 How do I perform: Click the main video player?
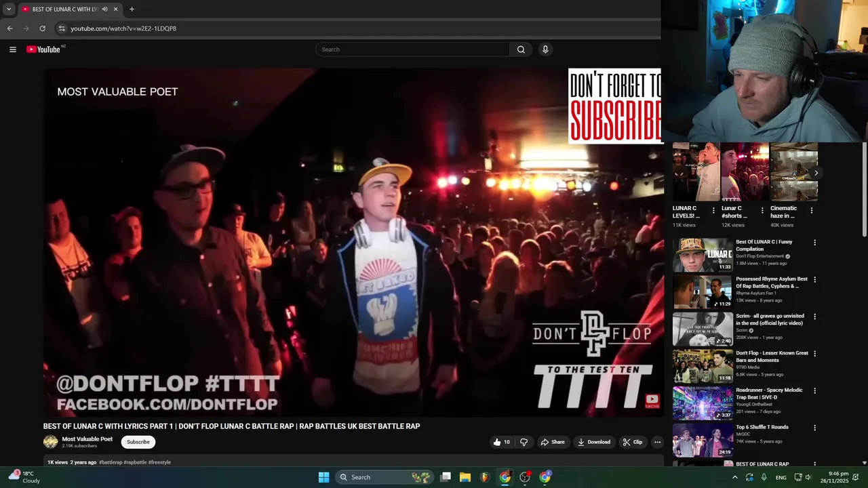tap(353, 243)
